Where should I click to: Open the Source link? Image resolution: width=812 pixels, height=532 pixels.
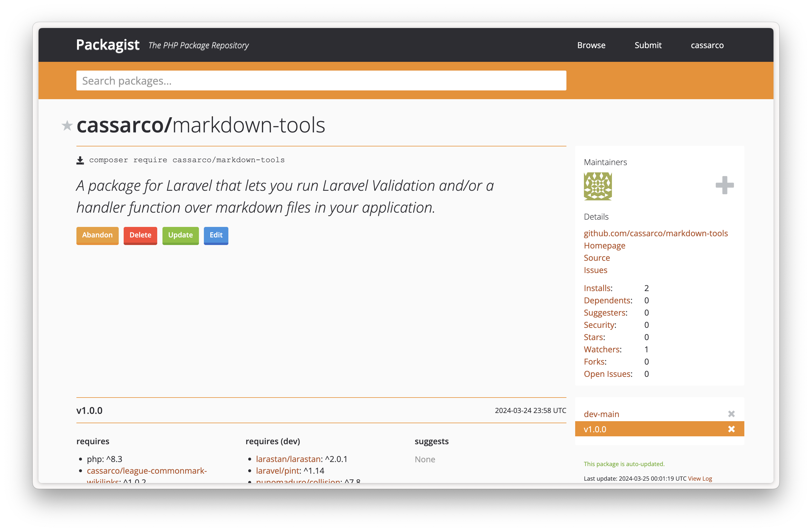(597, 258)
